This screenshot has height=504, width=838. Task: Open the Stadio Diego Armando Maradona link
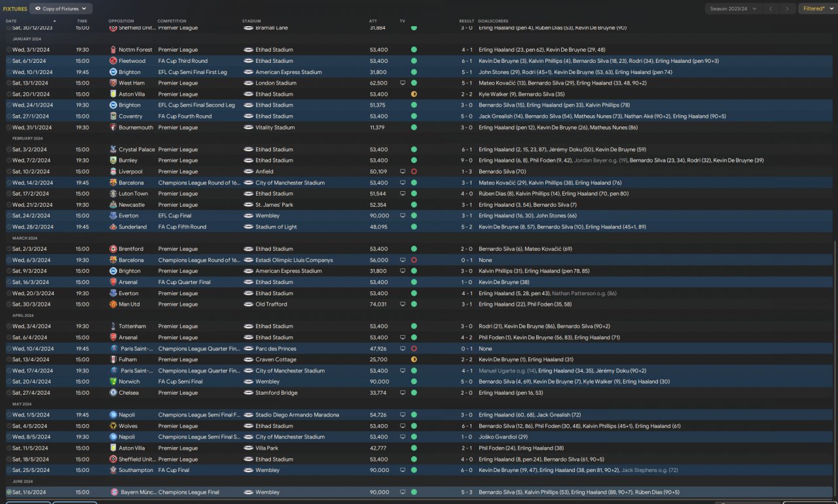[x=297, y=415]
